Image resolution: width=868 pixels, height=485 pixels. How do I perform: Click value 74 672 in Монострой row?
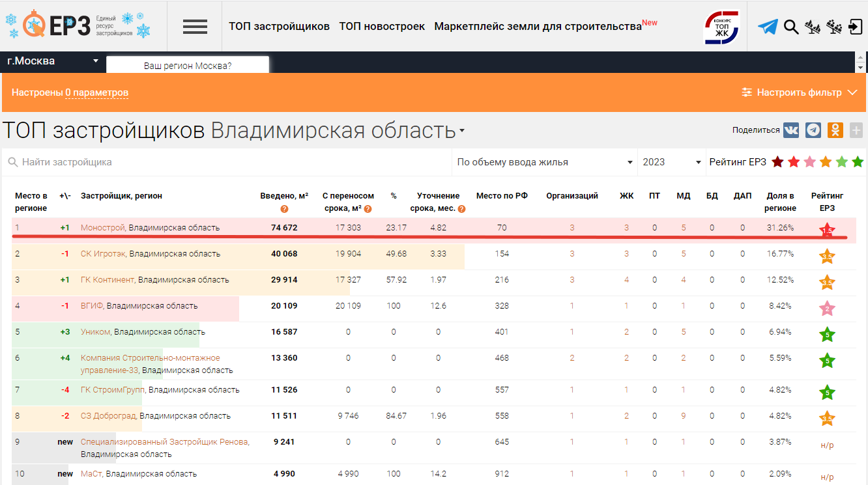284,228
